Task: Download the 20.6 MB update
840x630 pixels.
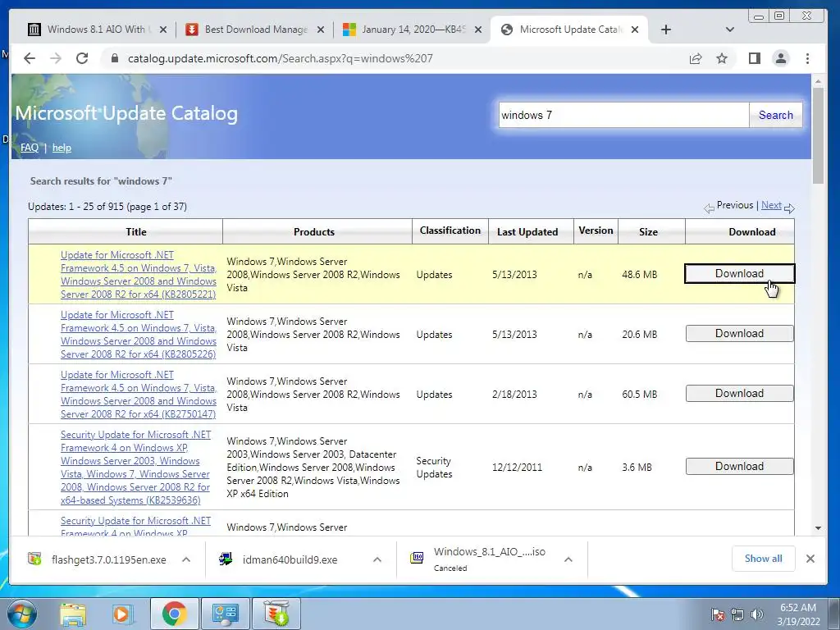Action: coord(739,334)
